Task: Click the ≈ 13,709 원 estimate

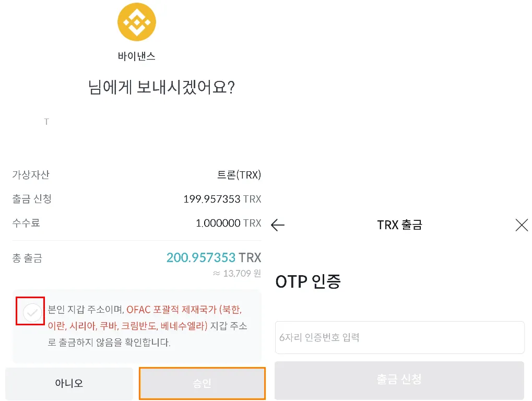Action: (237, 273)
